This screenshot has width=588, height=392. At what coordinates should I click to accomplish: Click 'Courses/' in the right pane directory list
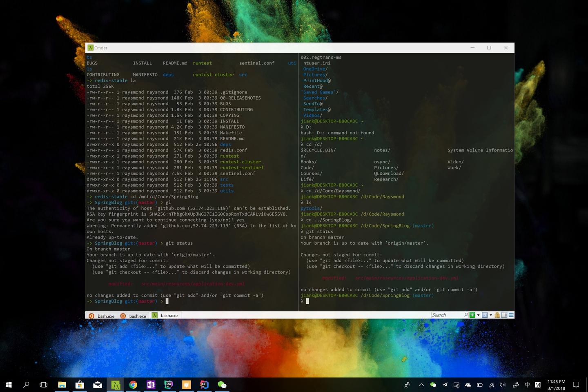(311, 174)
